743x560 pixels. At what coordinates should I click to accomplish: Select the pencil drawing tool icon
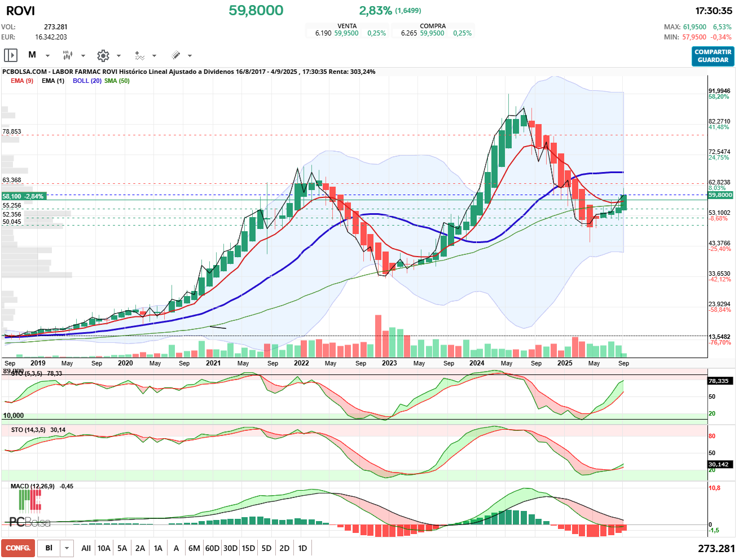point(175,55)
